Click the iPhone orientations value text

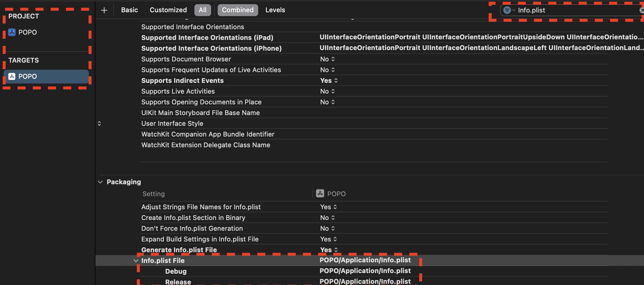click(481, 48)
